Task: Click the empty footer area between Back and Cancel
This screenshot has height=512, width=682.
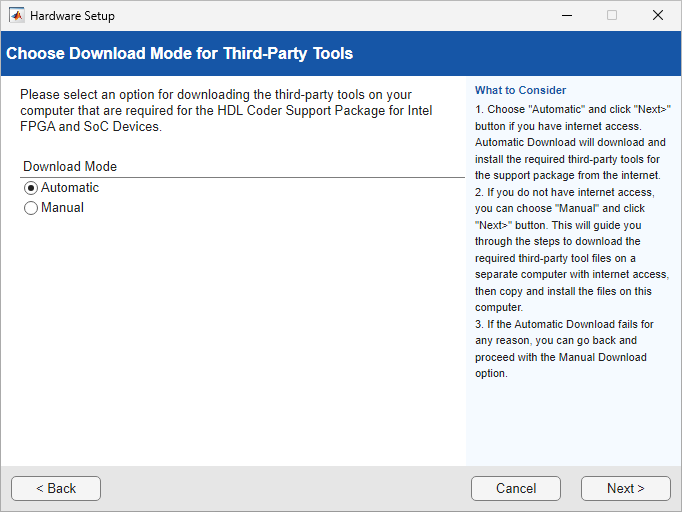Action: point(285,488)
